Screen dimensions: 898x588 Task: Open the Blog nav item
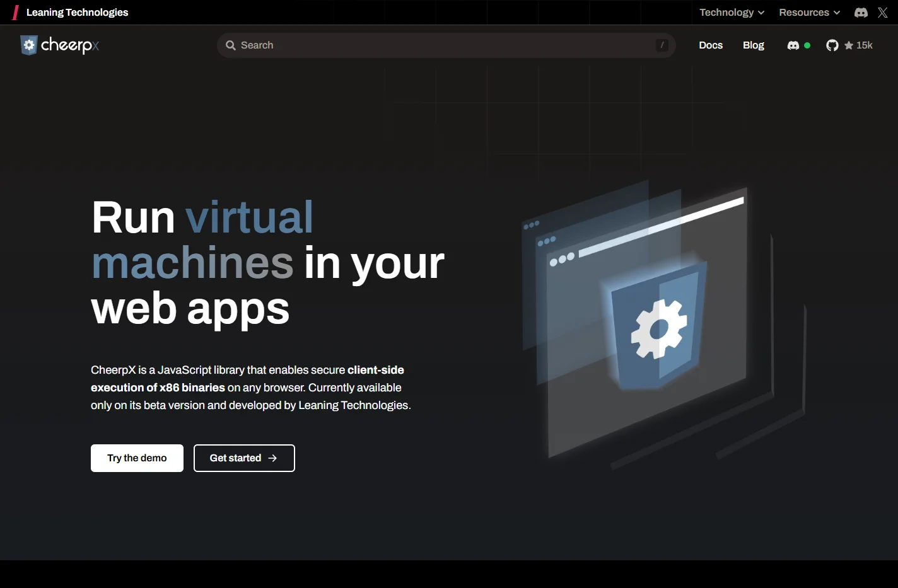754,45
